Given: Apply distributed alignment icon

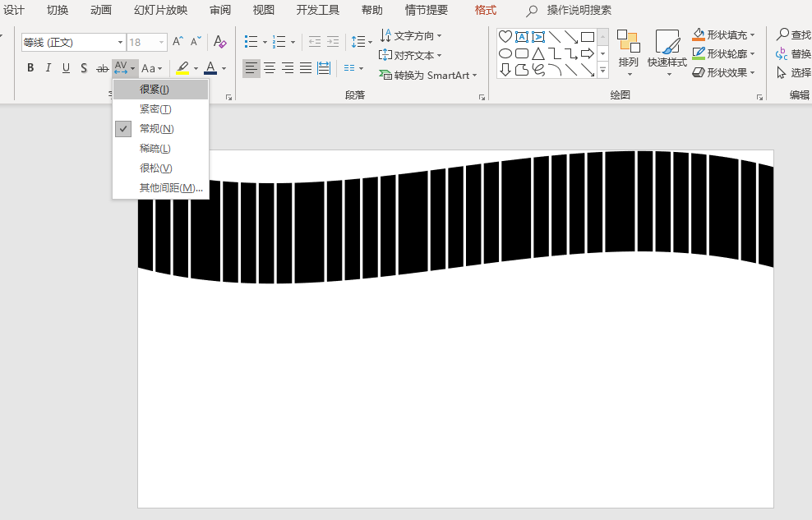Looking at the screenshot, I should pos(324,68).
